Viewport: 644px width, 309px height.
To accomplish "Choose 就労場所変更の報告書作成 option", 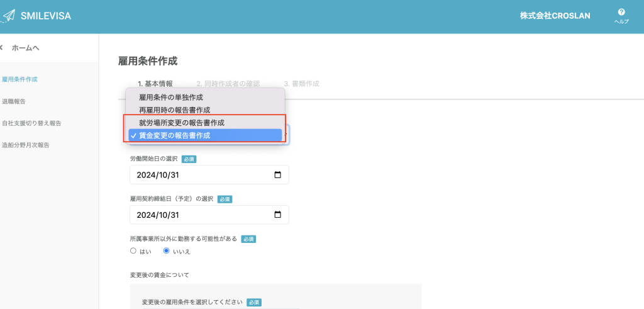I will pos(205,123).
